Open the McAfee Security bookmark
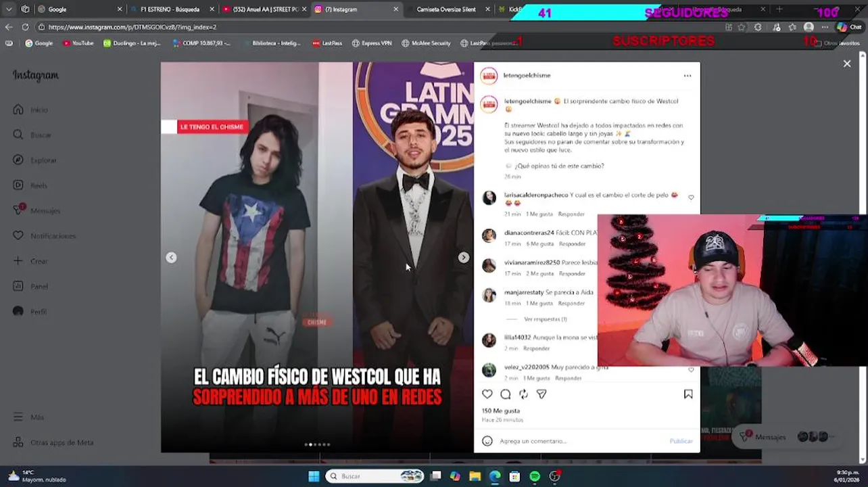Image resolution: width=868 pixels, height=487 pixels. coord(426,43)
